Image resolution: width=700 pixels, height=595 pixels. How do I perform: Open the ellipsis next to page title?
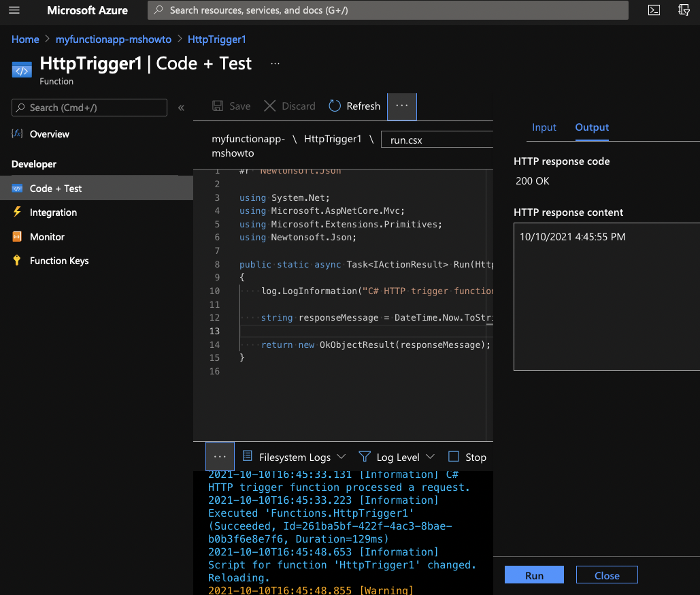[275, 64]
